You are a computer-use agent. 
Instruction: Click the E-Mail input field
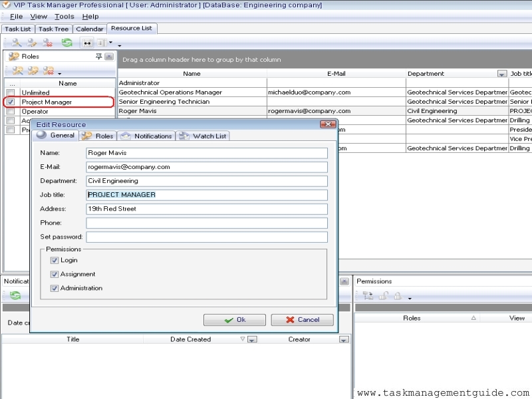tap(207, 167)
